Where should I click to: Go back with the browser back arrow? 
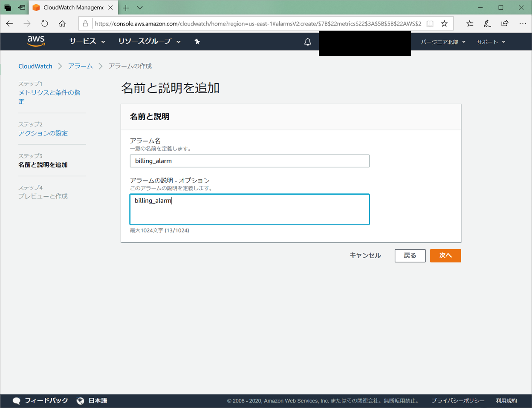coord(10,23)
